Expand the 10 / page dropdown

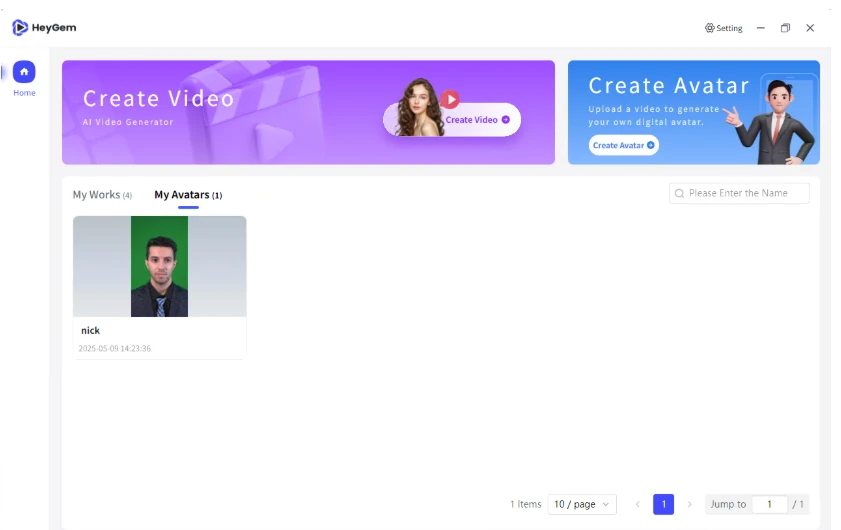tap(582, 504)
